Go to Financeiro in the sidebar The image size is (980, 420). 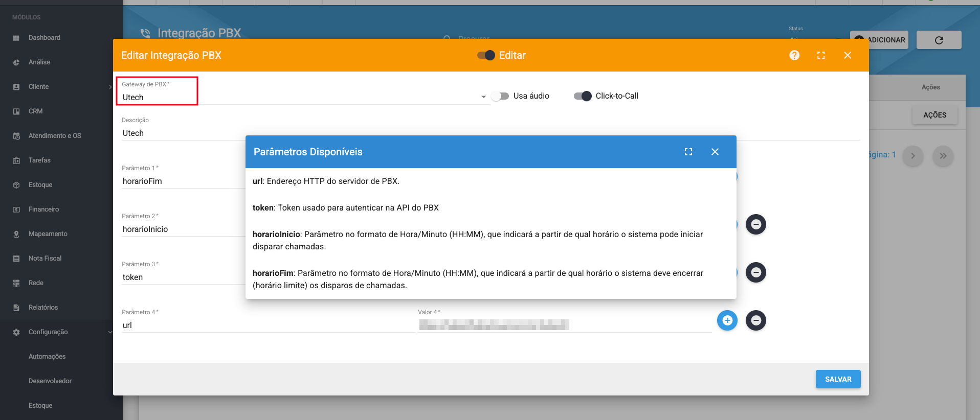pos(43,209)
